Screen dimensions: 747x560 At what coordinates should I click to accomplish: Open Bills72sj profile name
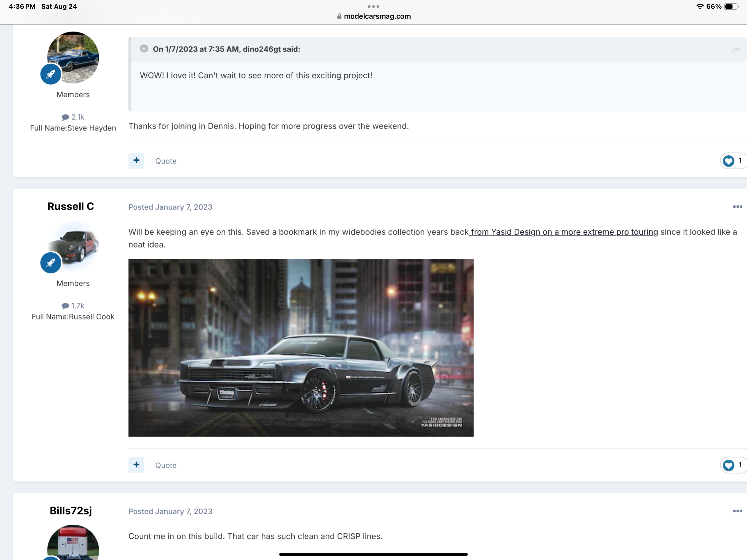pos(71,511)
